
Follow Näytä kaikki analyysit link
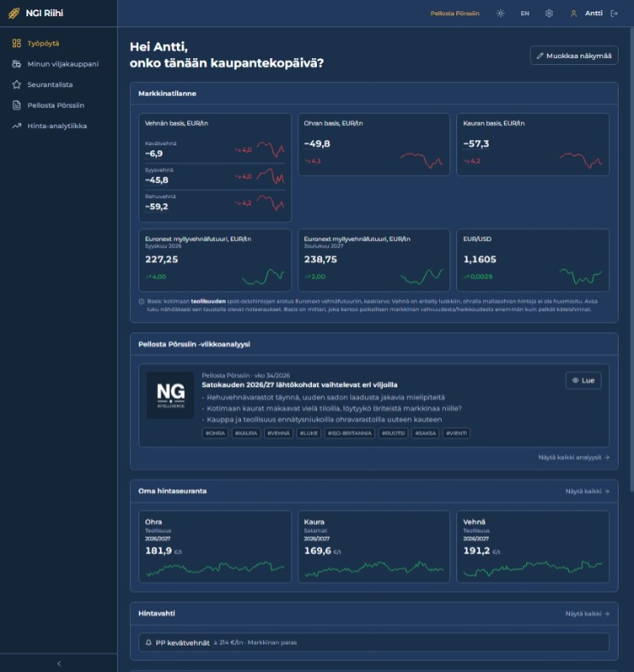coord(574,458)
